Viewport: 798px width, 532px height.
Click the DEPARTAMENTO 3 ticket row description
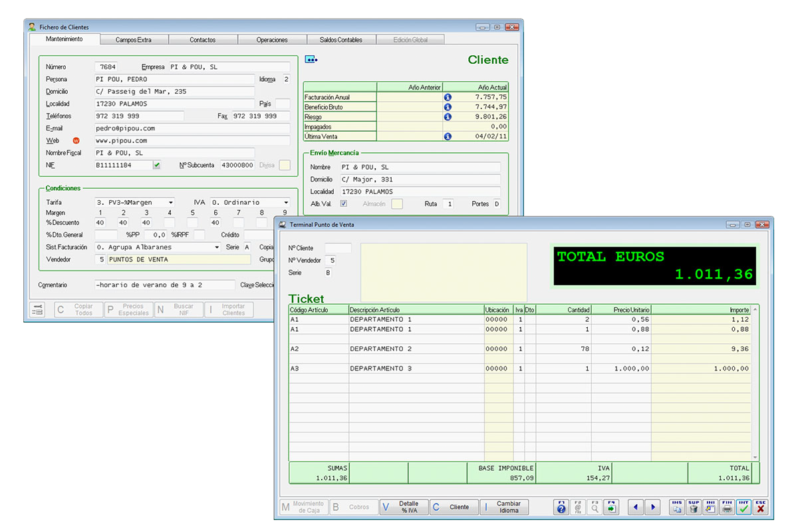tap(416, 368)
